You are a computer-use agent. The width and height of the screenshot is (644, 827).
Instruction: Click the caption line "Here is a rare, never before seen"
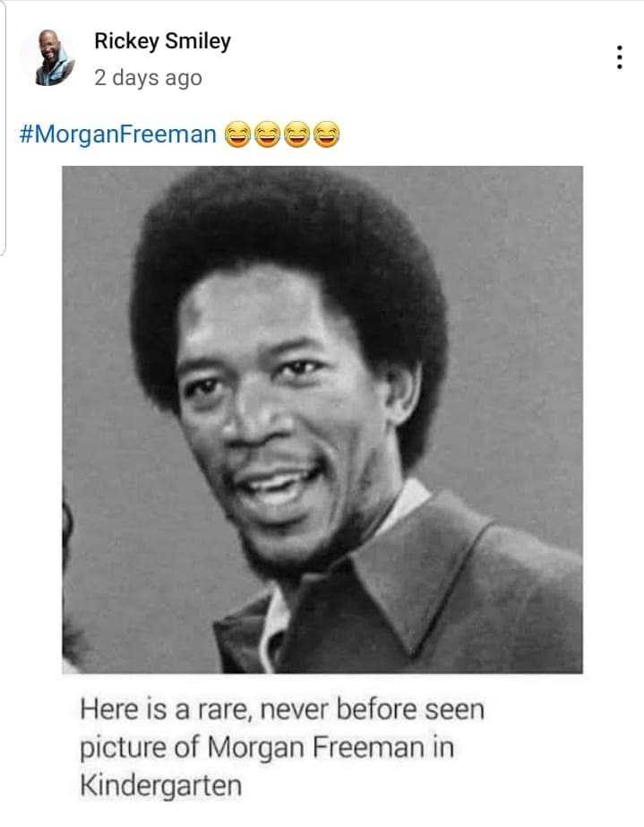coord(282,709)
